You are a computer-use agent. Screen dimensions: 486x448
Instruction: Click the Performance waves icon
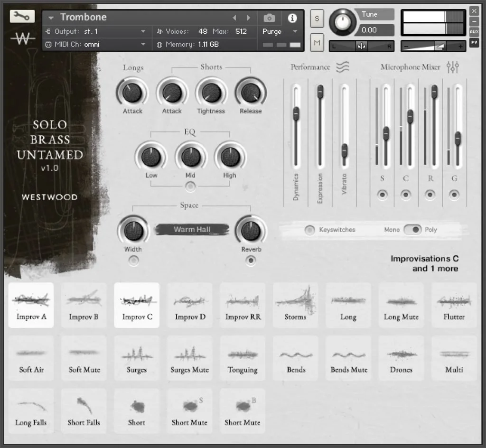point(343,67)
